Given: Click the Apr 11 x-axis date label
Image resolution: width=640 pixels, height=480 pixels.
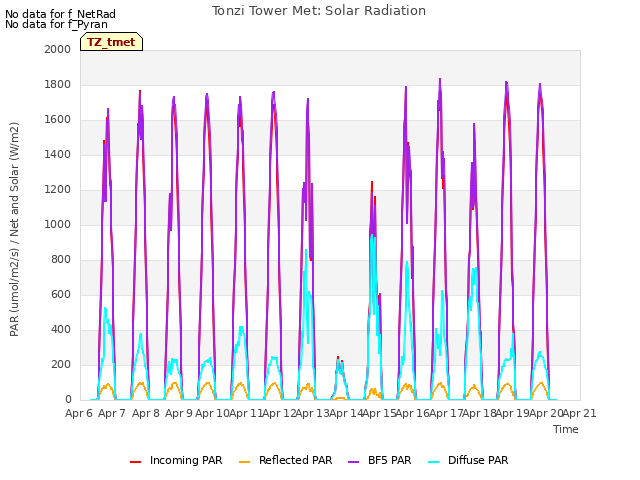Looking at the screenshot, I should [x=245, y=413].
